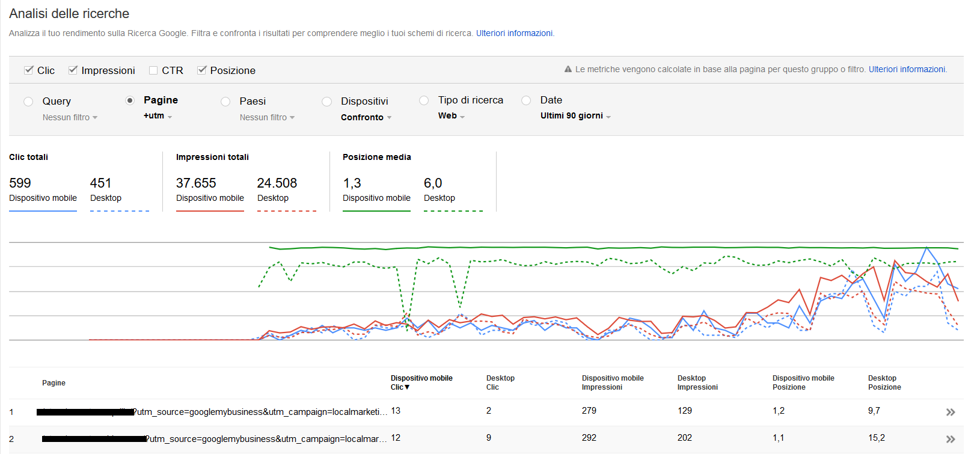Screen dimensions: 980x454
Task: Open the 'Web' search type dropdown
Action: (x=452, y=115)
